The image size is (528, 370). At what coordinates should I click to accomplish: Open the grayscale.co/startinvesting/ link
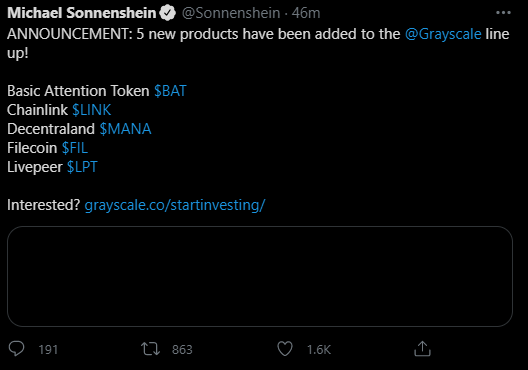[x=175, y=205]
